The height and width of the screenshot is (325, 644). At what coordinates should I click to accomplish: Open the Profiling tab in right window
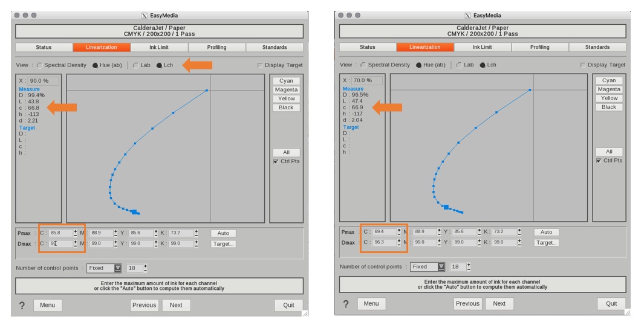point(539,47)
